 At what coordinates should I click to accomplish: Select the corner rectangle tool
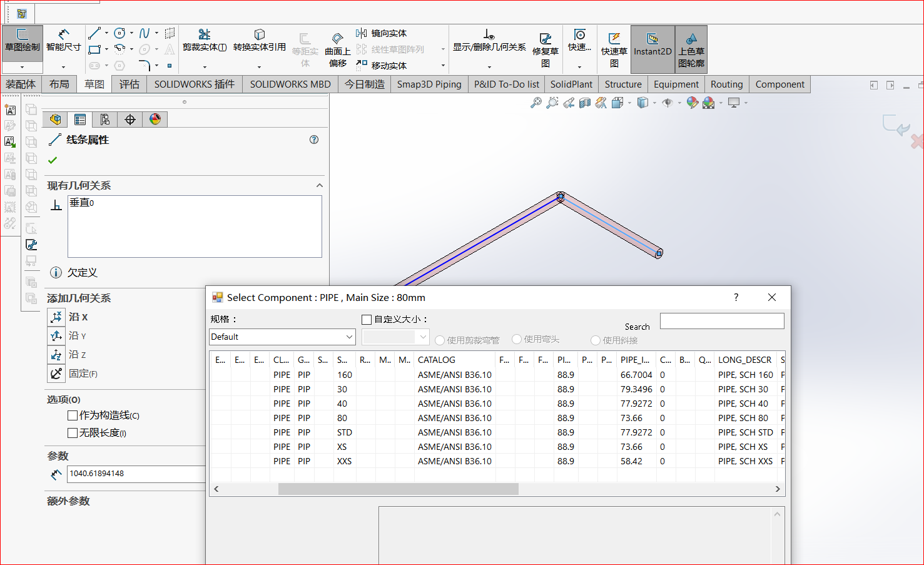click(94, 49)
